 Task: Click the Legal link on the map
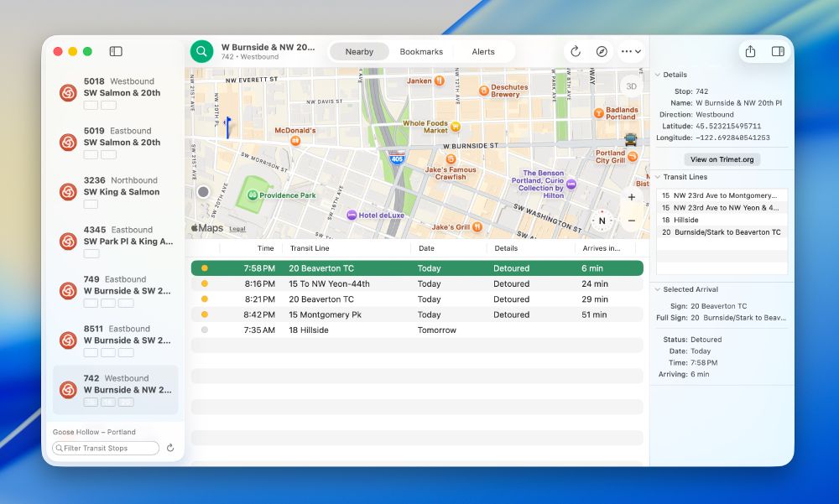click(x=237, y=229)
